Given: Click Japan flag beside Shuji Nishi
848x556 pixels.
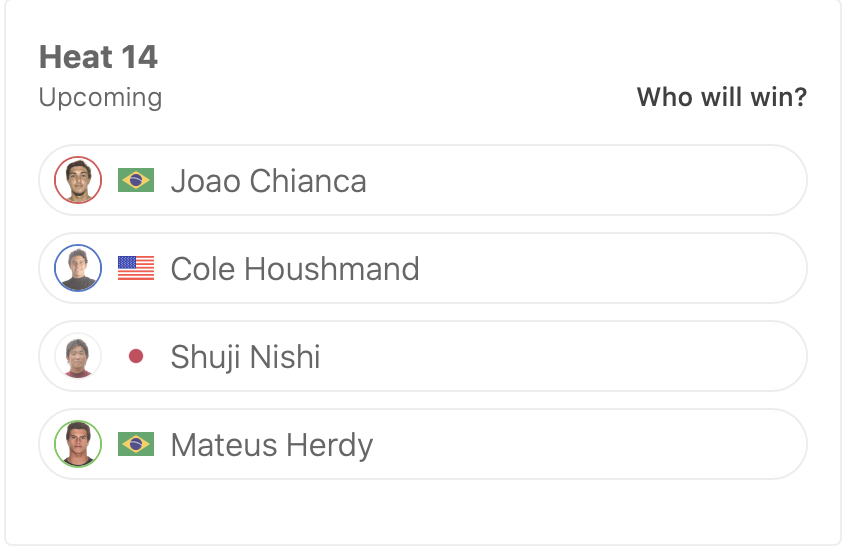Looking at the screenshot, I should (136, 356).
